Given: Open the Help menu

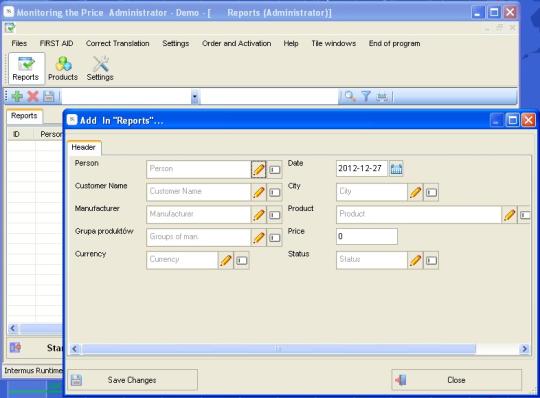Looking at the screenshot, I should click(291, 43).
